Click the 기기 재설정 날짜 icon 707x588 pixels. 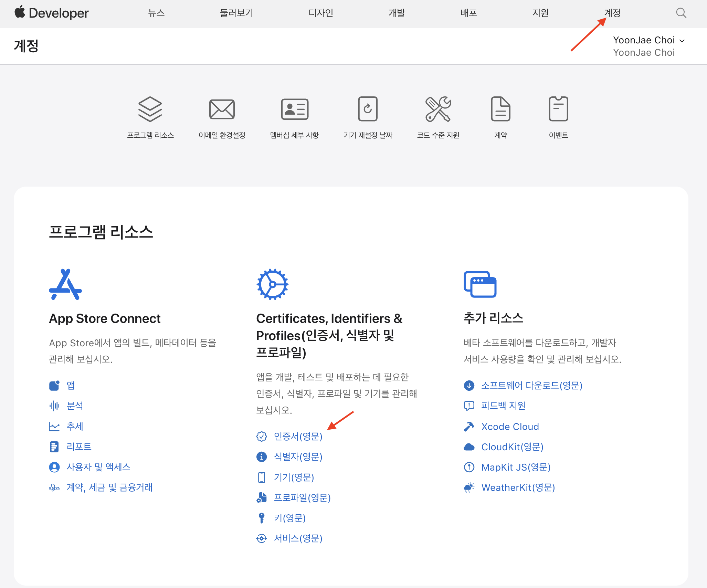[x=368, y=109]
